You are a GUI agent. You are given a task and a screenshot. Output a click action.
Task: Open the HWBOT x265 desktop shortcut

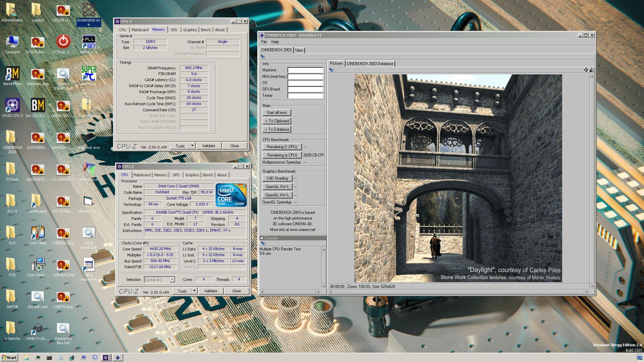[x=38, y=331]
